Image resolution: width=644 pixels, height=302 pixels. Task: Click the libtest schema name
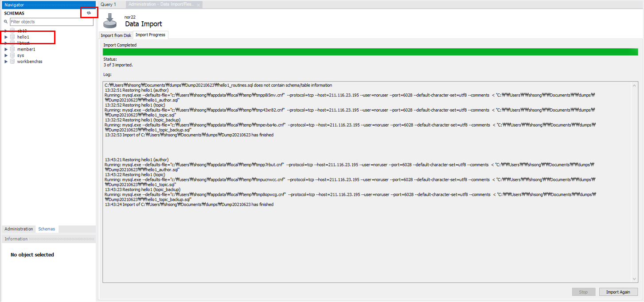[23, 43]
